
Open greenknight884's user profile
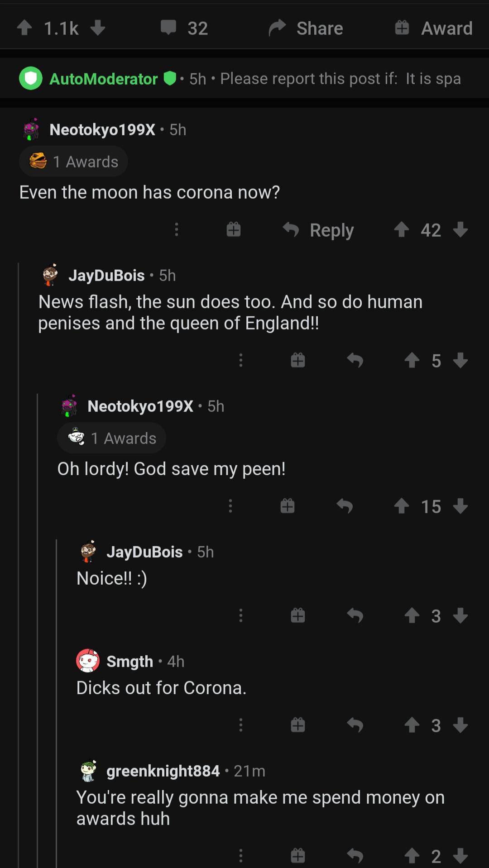coord(163,771)
